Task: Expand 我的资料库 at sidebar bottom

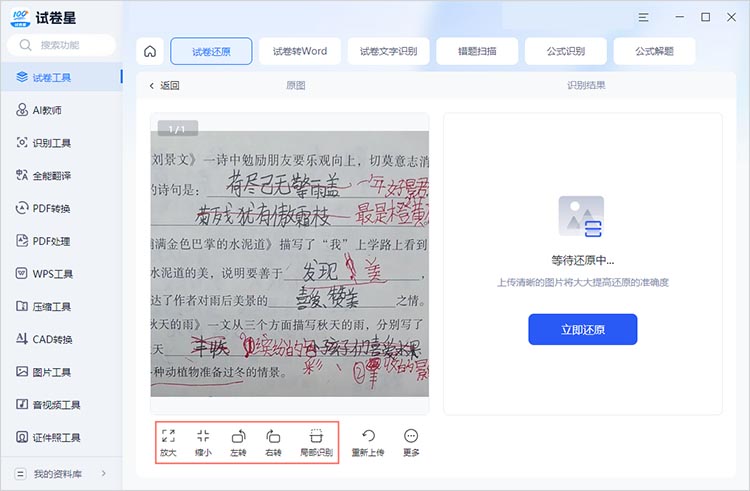Action: pos(61,474)
